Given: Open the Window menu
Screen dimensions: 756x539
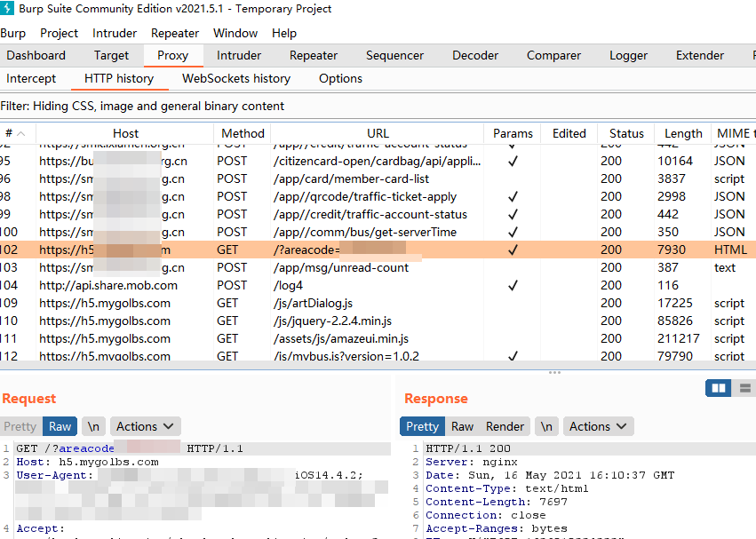Looking at the screenshot, I should (x=235, y=33).
